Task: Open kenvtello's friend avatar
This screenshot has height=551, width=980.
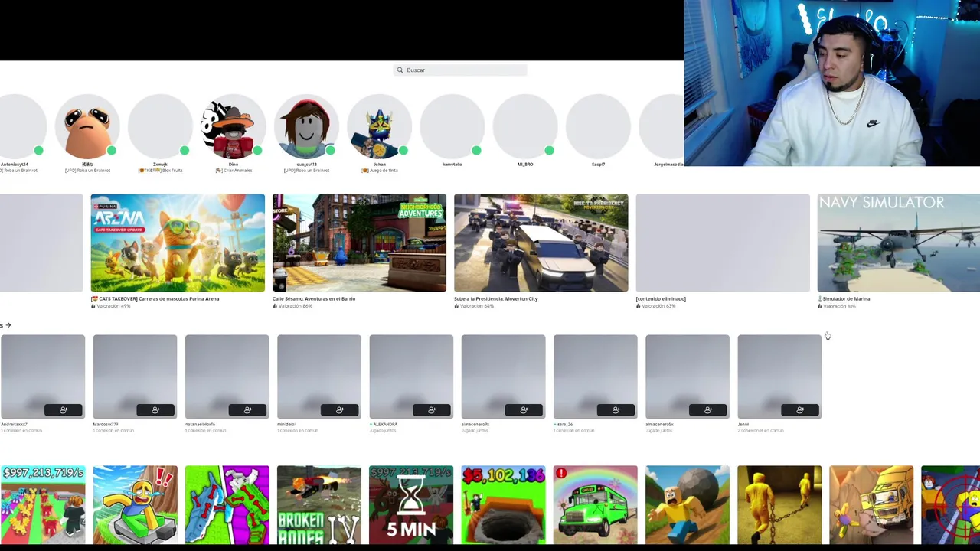Action: pyautogui.click(x=452, y=126)
